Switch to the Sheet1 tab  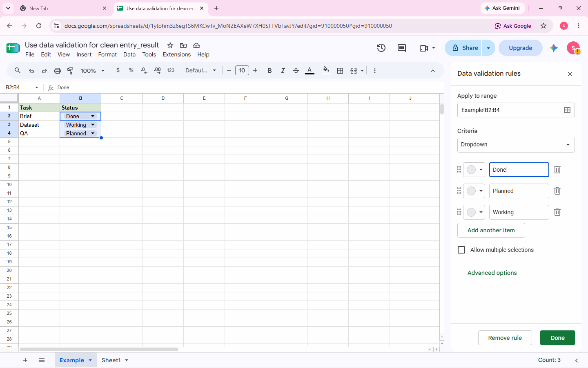tap(111, 360)
